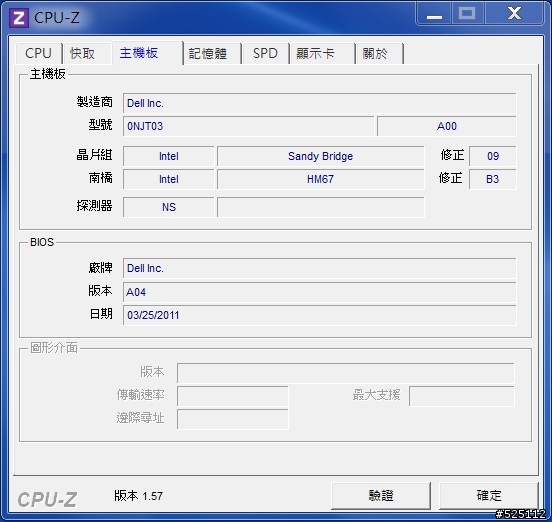
Task: Click the chipset vendor Intel field
Action: [x=169, y=156]
